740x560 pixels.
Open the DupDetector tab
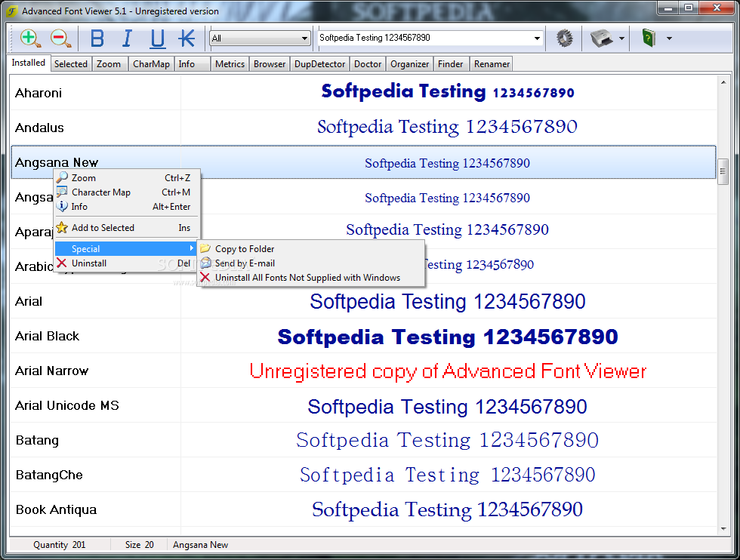click(319, 63)
